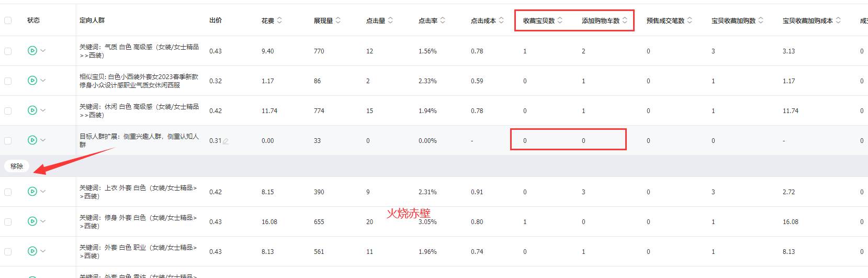The width and height of the screenshot is (868, 278).
Task: Sort by 点击量 column arrows
Action: click(x=390, y=20)
